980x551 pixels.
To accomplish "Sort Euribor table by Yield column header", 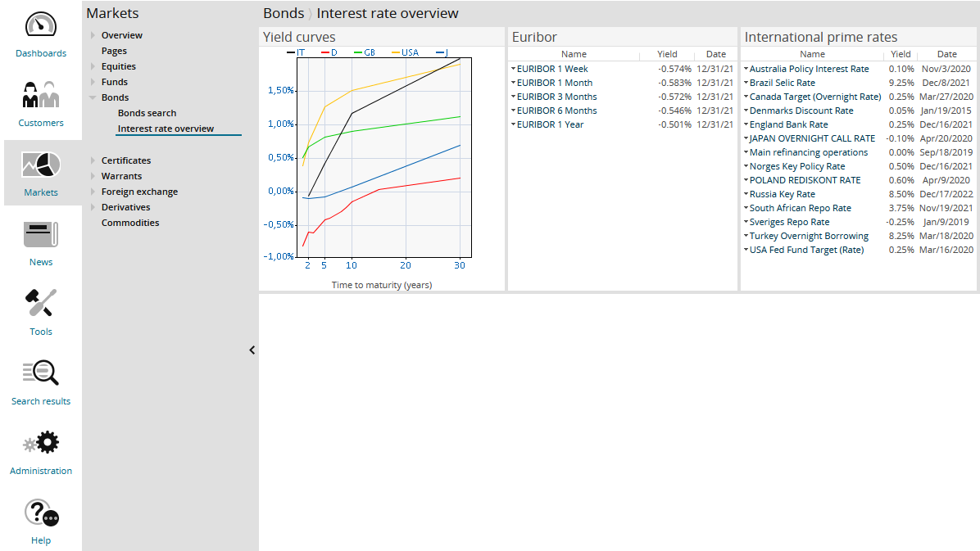I will [x=667, y=54].
